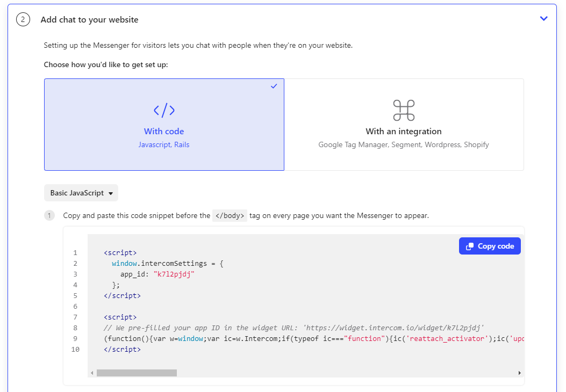566x392 pixels.
Task: Click the </body> inline code tag
Action: (x=230, y=216)
